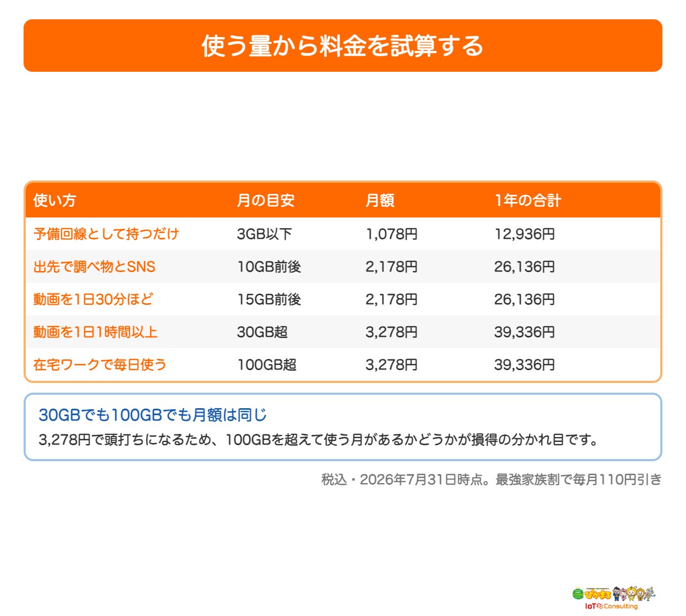Click the row label '在宅ワークで毎日使う'
The width and height of the screenshot is (686, 616).
pyautogui.click(x=100, y=364)
